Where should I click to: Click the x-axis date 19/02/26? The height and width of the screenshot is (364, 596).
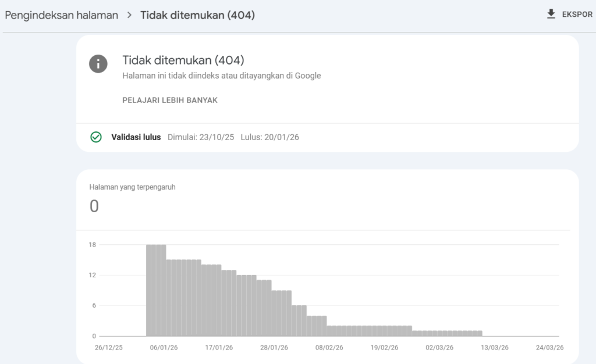[x=384, y=347]
